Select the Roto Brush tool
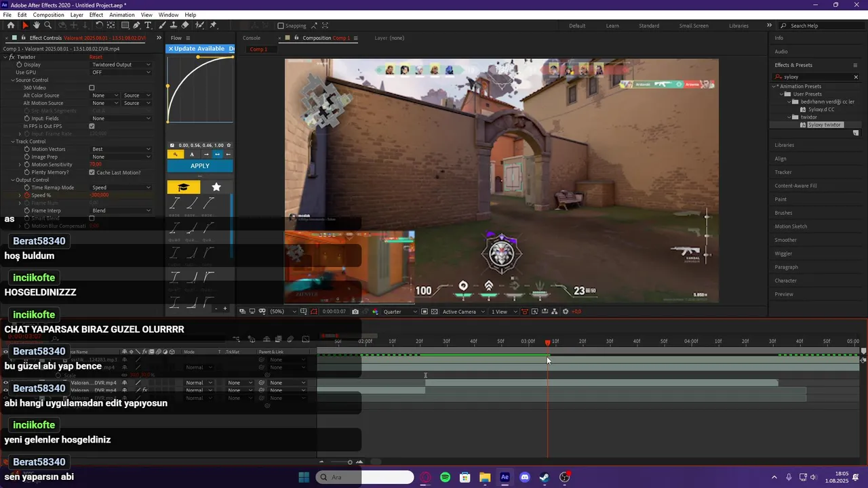868x488 pixels. click(200, 25)
